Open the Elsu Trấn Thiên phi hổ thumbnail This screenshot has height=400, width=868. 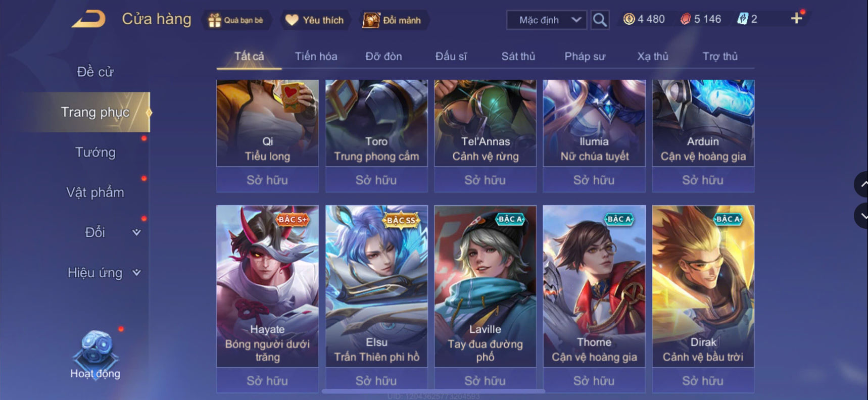pyautogui.click(x=376, y=286)
